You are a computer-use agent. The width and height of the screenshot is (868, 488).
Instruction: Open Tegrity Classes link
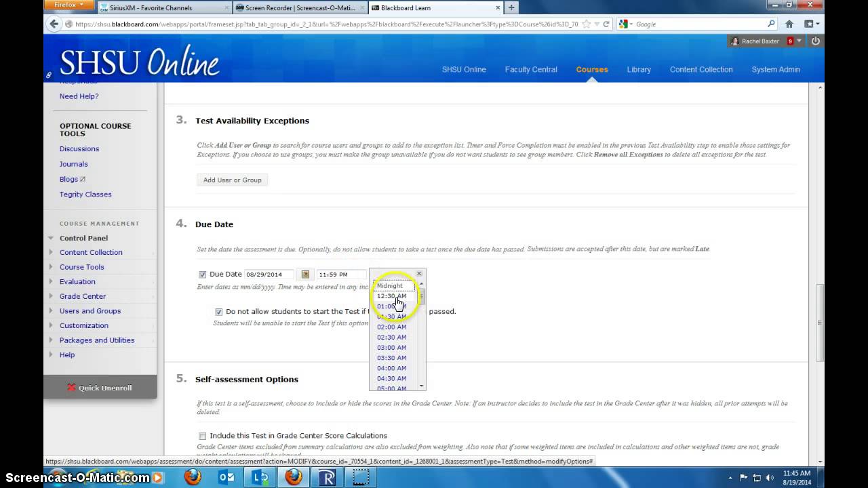pyautogui.click(x=85, y=195)
